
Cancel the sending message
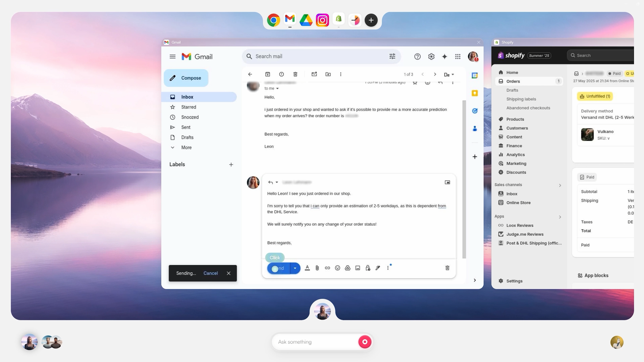click(210, 273)
